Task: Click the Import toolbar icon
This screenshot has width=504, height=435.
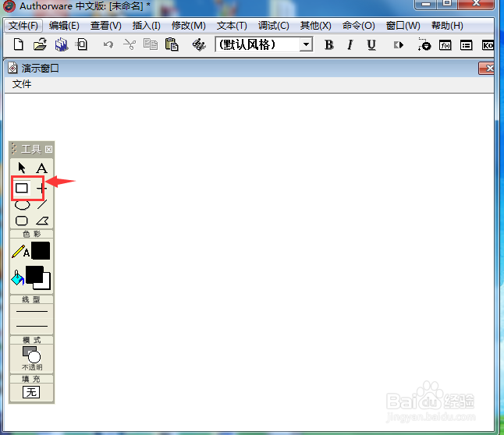Action: pos(81,44)
